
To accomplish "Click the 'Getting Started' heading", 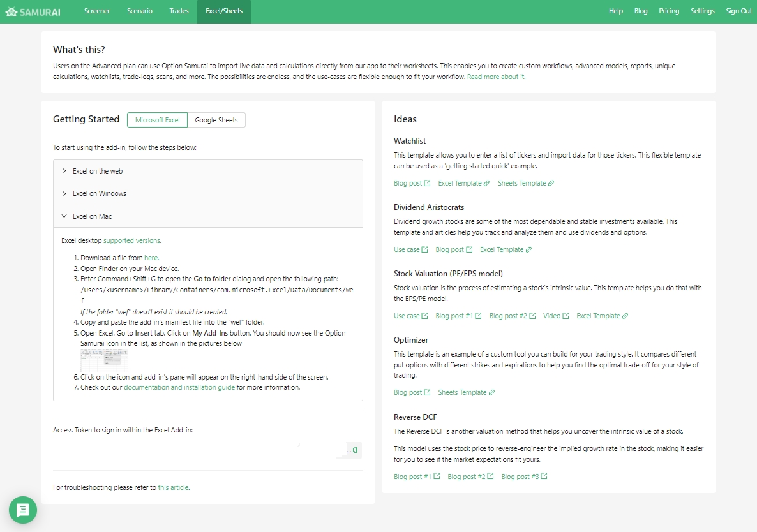I will (x=86, y=119).
